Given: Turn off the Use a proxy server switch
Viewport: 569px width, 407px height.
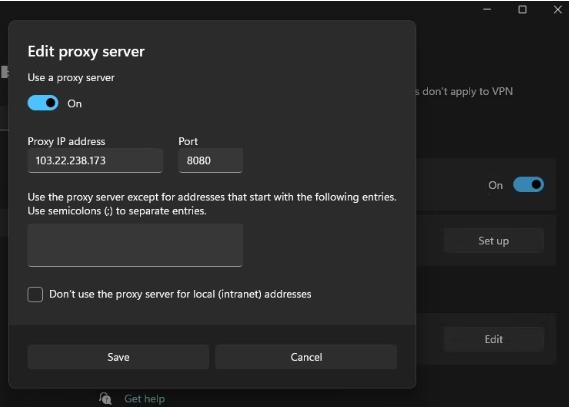Looking at the screenshot, I should pos(43,103).
